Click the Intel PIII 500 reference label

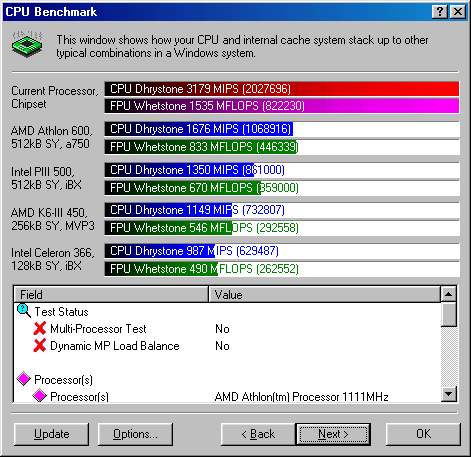[46, 178]
